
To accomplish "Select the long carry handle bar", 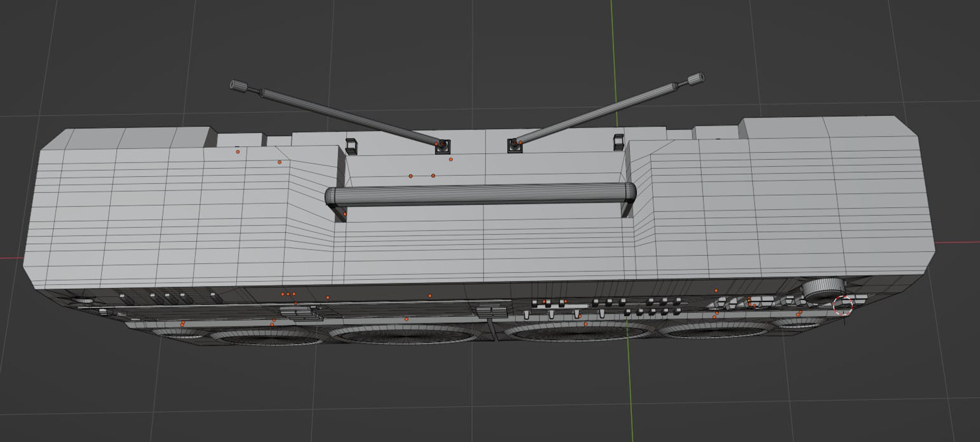I will [481, 195].
